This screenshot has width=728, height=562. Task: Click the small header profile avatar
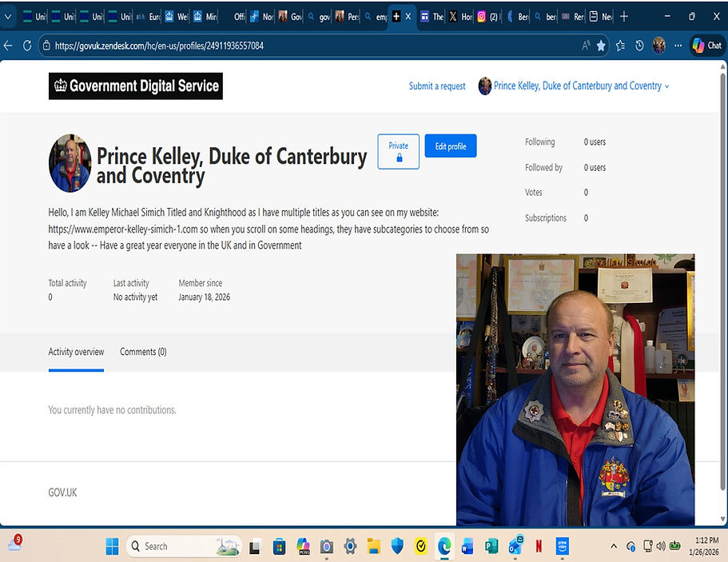tap(485, 86)
